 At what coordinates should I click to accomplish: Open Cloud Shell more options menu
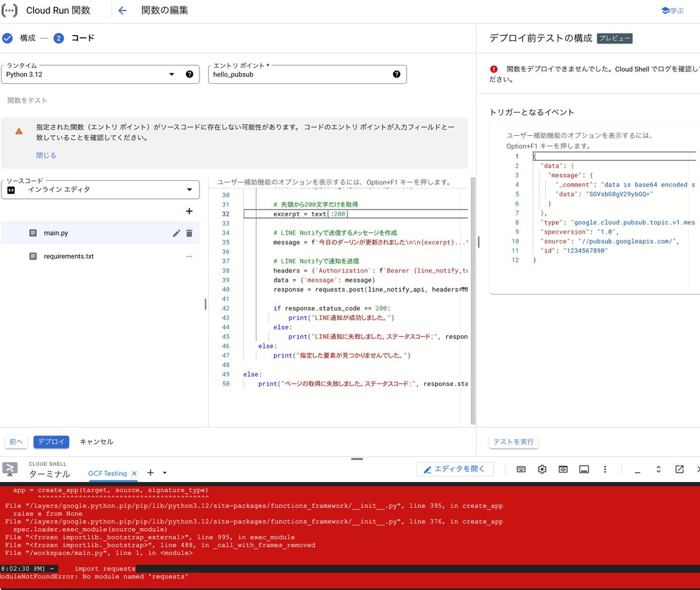pyautogui.click(x=605, y=469)
